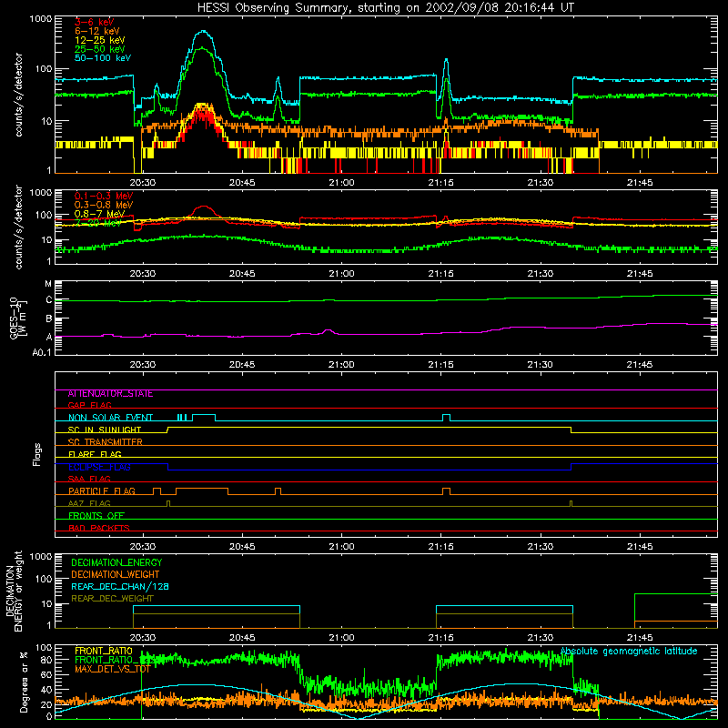Select the GAP_FLAG label
This screenshot has height=728, width=728.
tap(89, 405)
